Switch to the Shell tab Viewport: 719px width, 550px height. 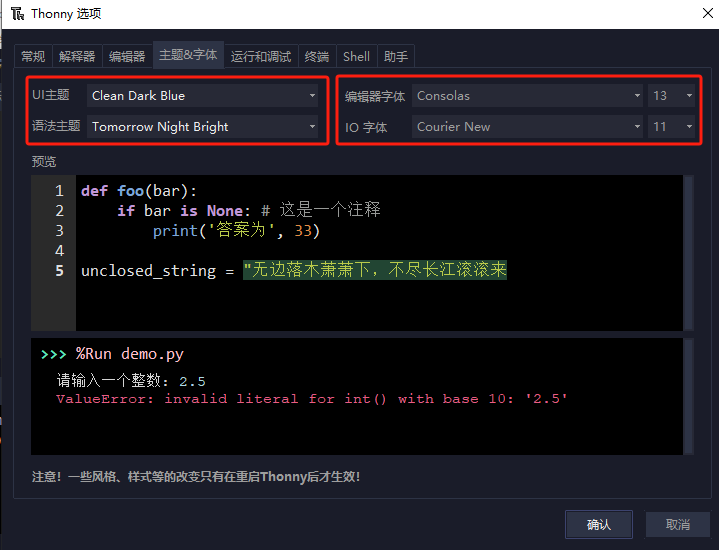pos(356,56)
